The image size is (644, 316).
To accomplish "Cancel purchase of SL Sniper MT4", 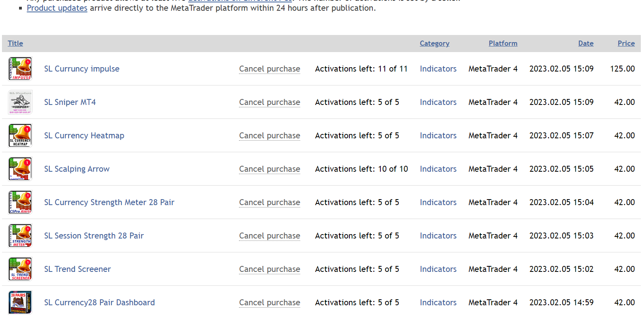I will tap(270, 102).
